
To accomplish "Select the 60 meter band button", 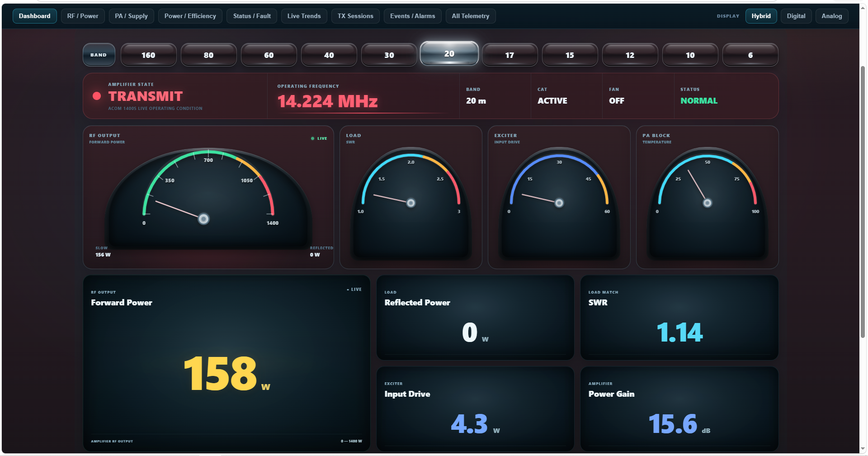I will (269, 55).
